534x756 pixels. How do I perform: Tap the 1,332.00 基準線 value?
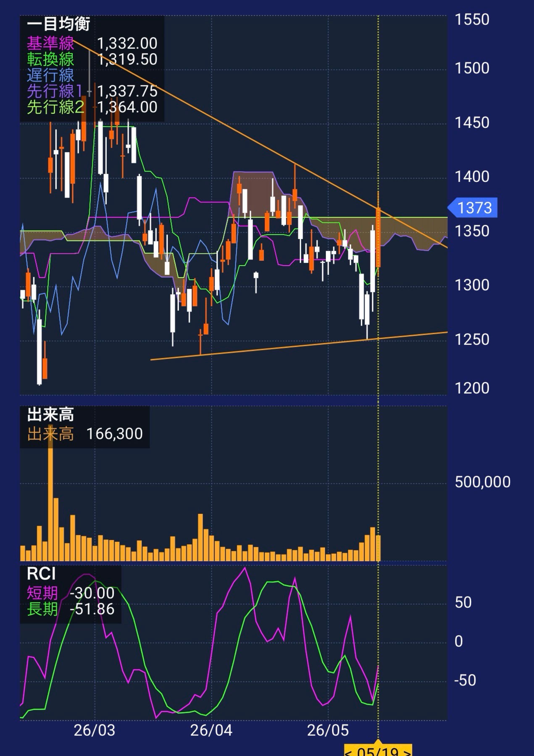[x=127, y=43]
